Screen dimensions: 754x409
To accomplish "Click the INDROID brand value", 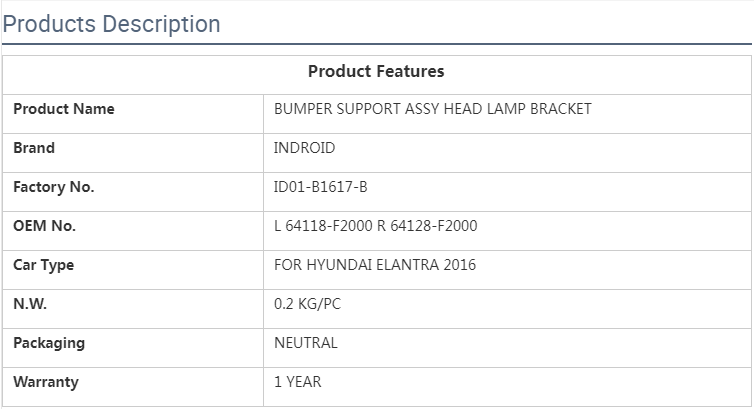I will 304,148.
